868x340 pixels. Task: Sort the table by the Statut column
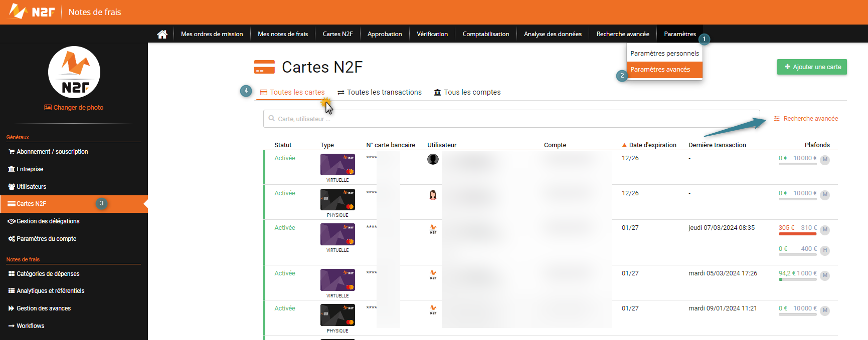[x=283, y=145]
